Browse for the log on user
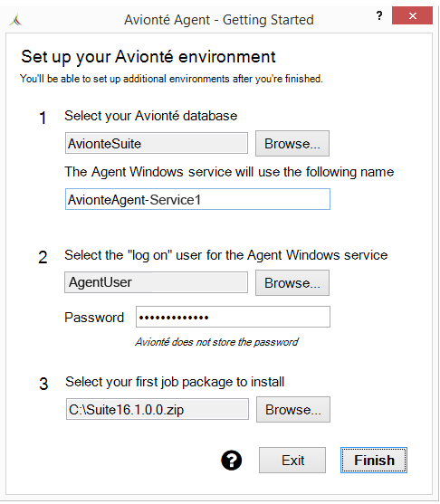The image size is (440, 504). (292, 283)
